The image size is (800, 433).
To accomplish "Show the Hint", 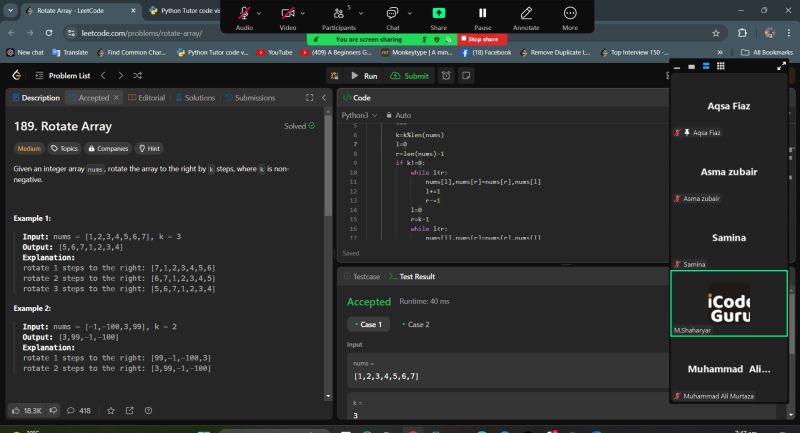I will point(149,148).
